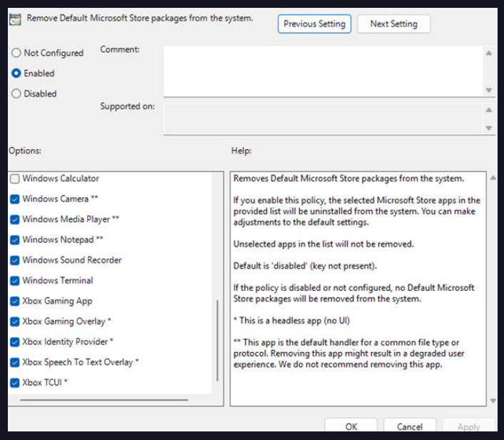This screenshot has height=440, width=504.
Task: Confirm with the OK button
Action: (351, 426)
